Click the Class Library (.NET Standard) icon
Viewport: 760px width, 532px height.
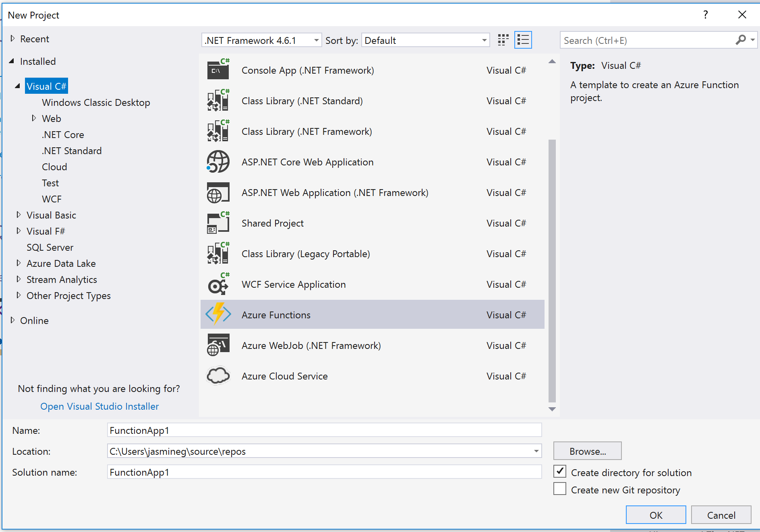218,100
